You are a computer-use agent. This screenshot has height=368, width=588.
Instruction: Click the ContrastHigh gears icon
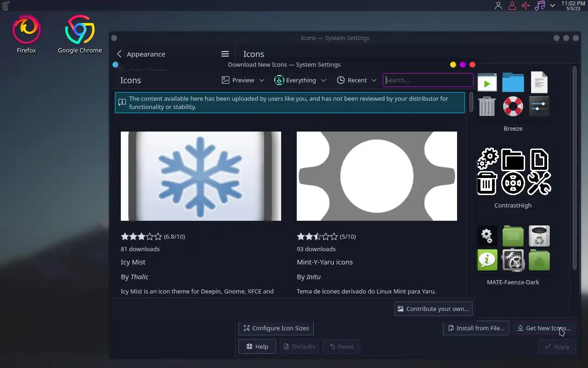[x=488, y=159]
